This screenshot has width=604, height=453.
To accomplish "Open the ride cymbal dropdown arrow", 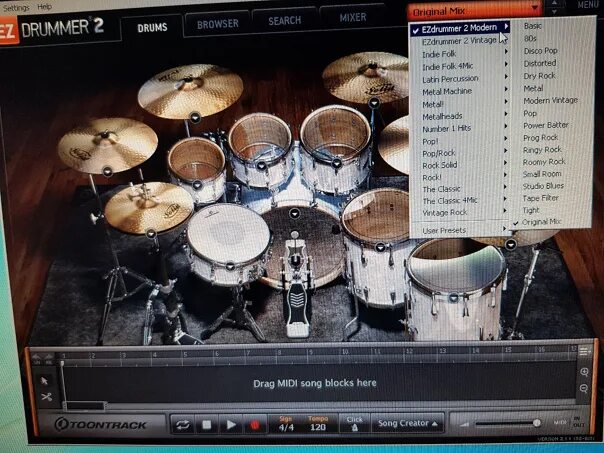I will tap(511, 244).
